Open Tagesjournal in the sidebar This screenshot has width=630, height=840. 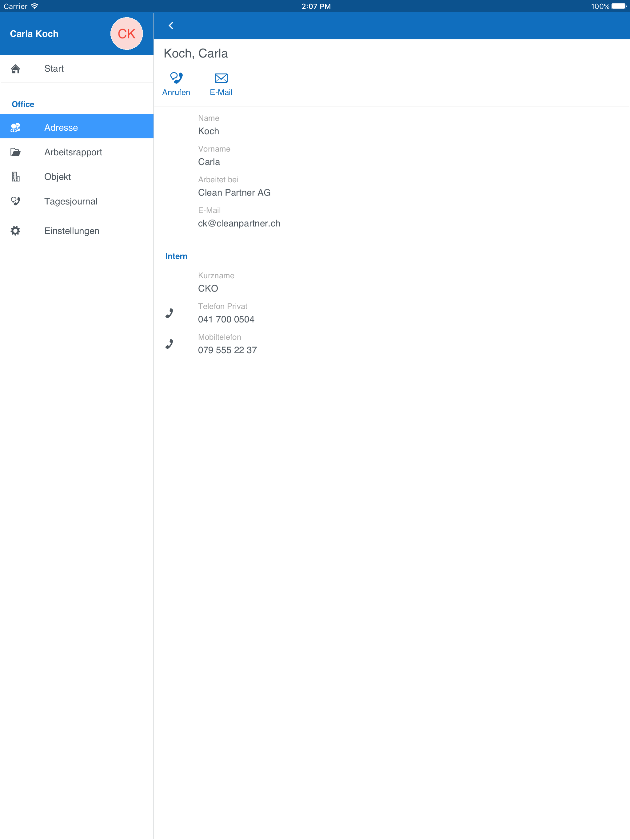[x=77, y=201]
